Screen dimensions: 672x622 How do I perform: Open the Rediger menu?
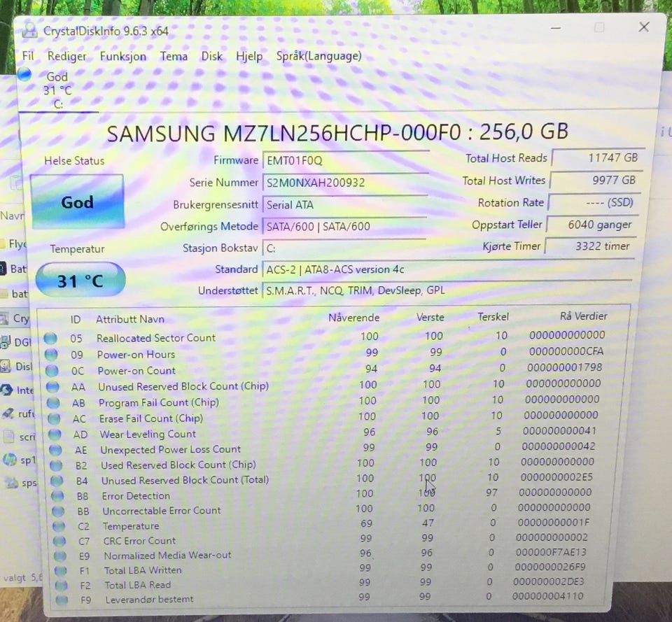tap(66, 56)
